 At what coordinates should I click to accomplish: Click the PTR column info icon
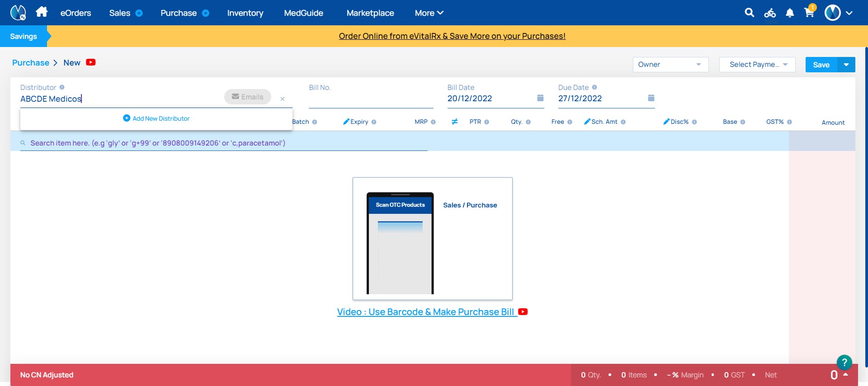(x=487, y=122)
